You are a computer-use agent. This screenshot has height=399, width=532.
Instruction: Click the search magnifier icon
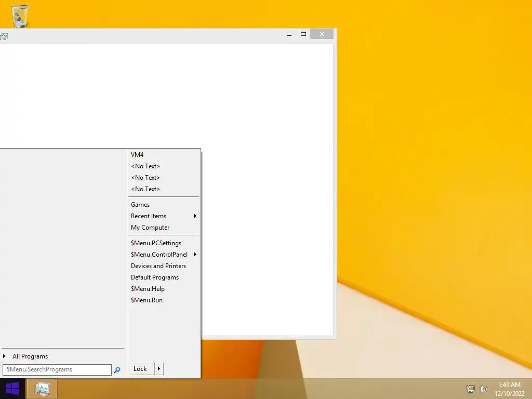point(117,370)
